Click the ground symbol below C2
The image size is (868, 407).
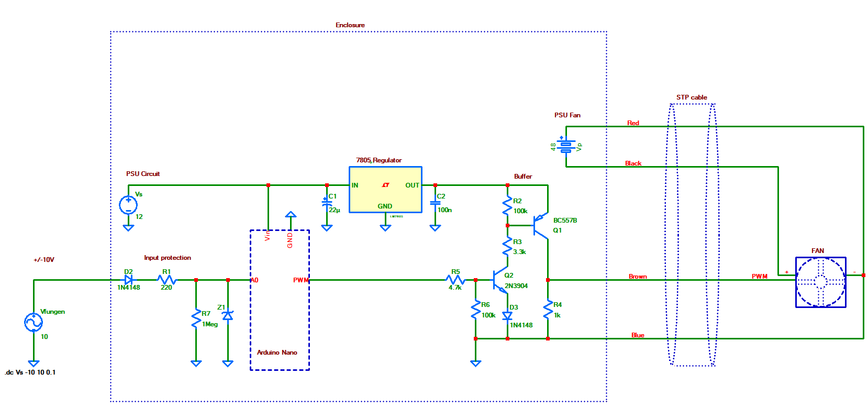tap(435, 228)
